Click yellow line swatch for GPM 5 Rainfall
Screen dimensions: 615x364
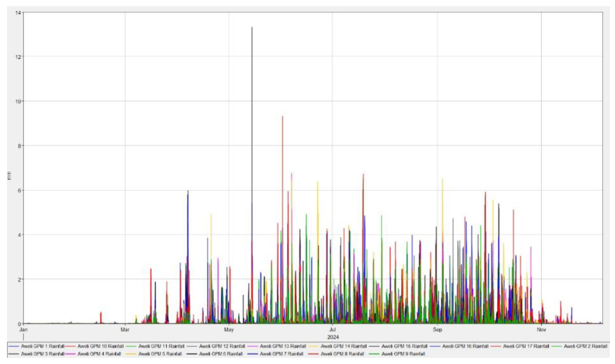tap(131, 354)
